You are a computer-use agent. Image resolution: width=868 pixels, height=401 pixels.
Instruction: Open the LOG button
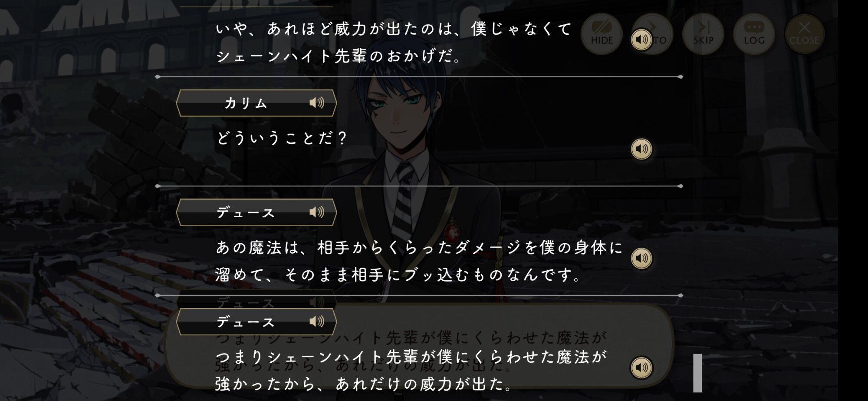point(754,34)
